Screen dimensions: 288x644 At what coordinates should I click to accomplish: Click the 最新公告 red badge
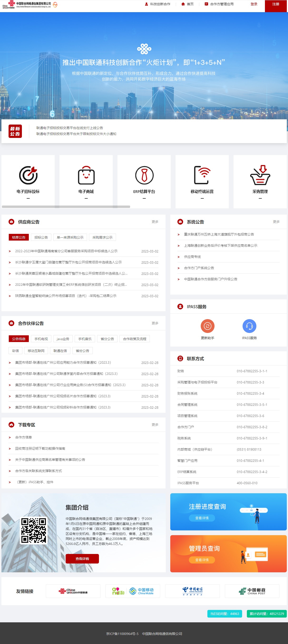(15, 131)
